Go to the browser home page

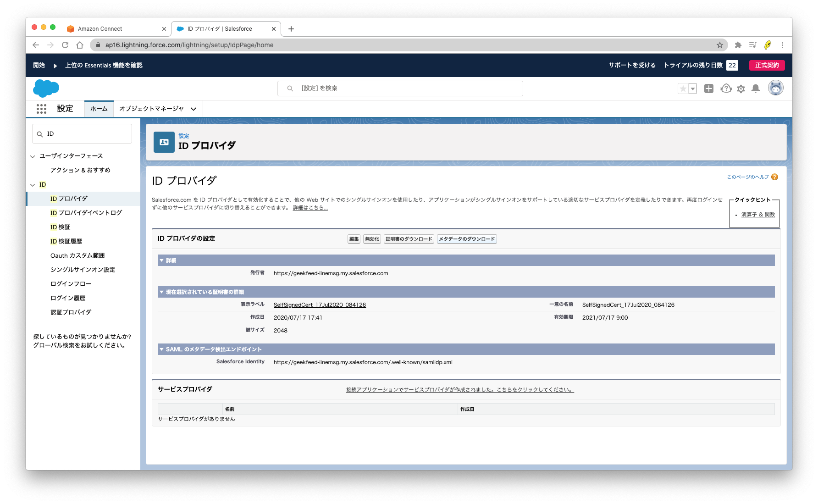coord(80,45)
